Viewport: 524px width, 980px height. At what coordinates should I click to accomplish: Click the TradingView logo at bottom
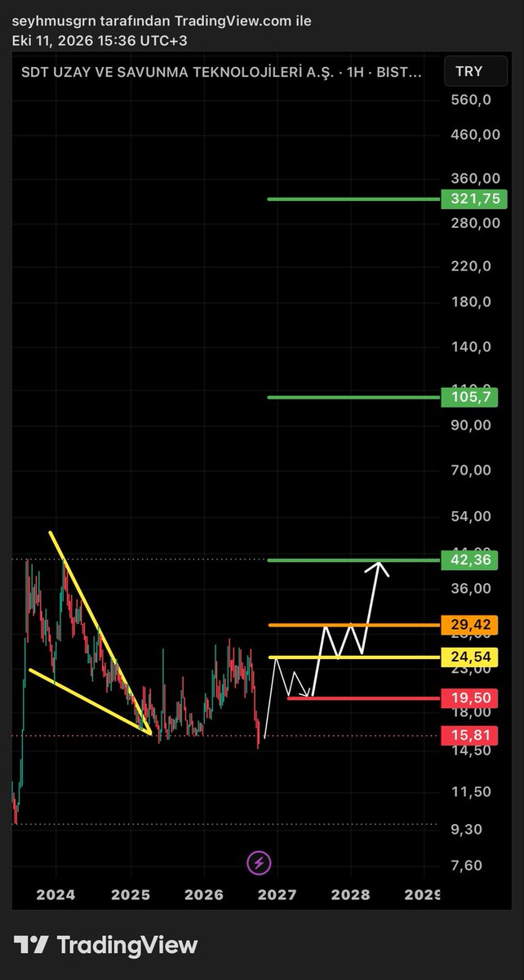tap(106, 946)
